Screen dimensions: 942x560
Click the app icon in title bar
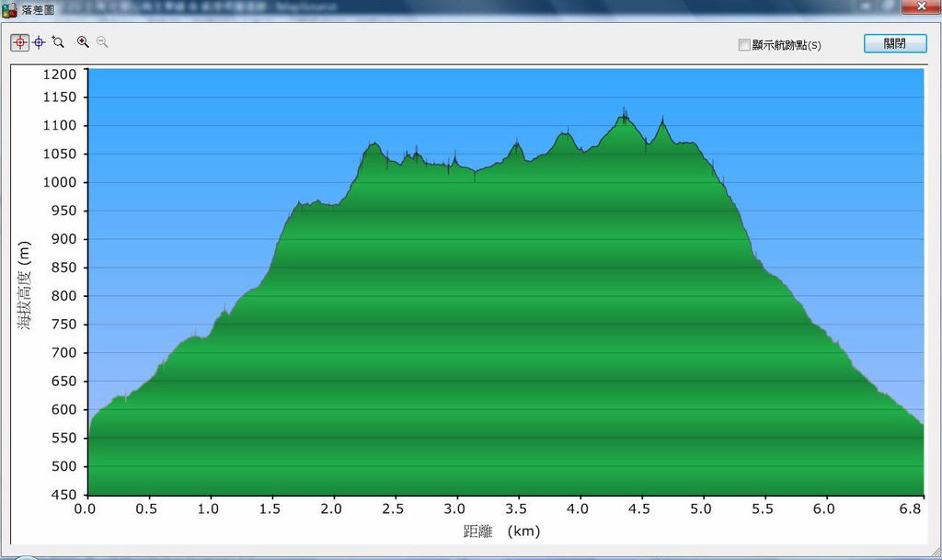(x=9, y=9)
